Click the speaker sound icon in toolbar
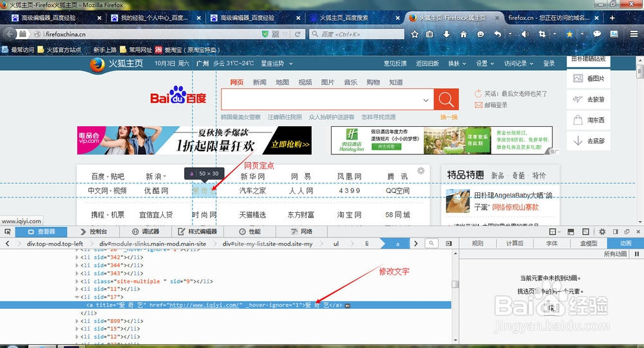The height and width of the screenshot is (348, 644). (524, 34)
